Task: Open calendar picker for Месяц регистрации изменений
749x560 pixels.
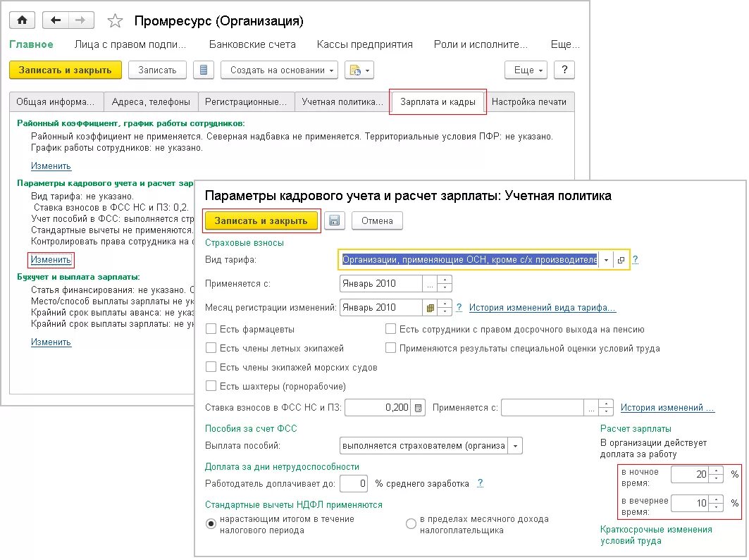Action: [430, 307]
